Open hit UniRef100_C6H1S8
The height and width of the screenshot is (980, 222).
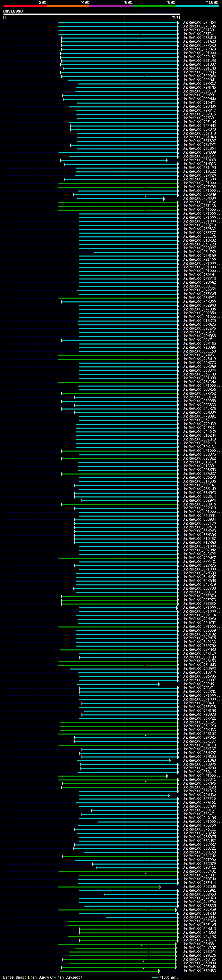pyautogui.click(x=199, y=397)
